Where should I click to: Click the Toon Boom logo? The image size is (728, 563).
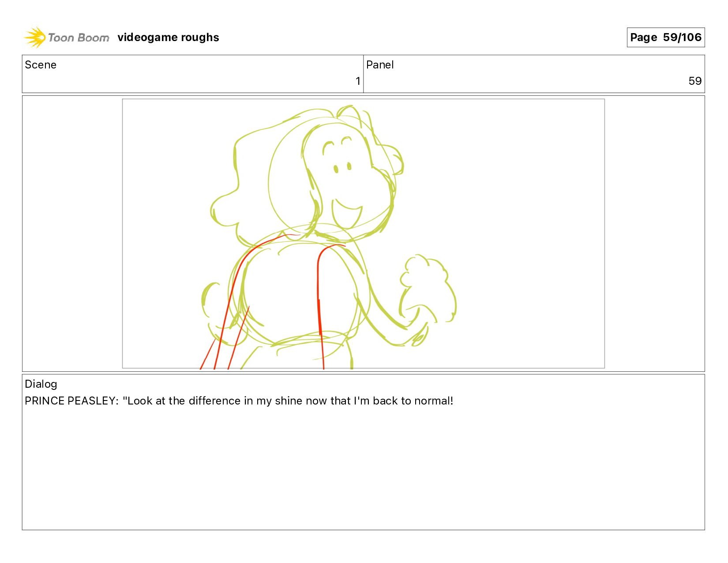66,38
